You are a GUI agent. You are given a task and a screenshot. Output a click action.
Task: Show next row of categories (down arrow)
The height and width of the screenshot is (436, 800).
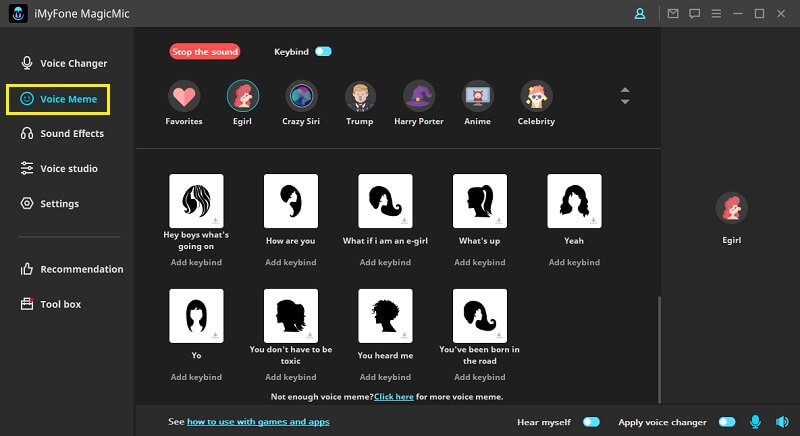point(625,101)
